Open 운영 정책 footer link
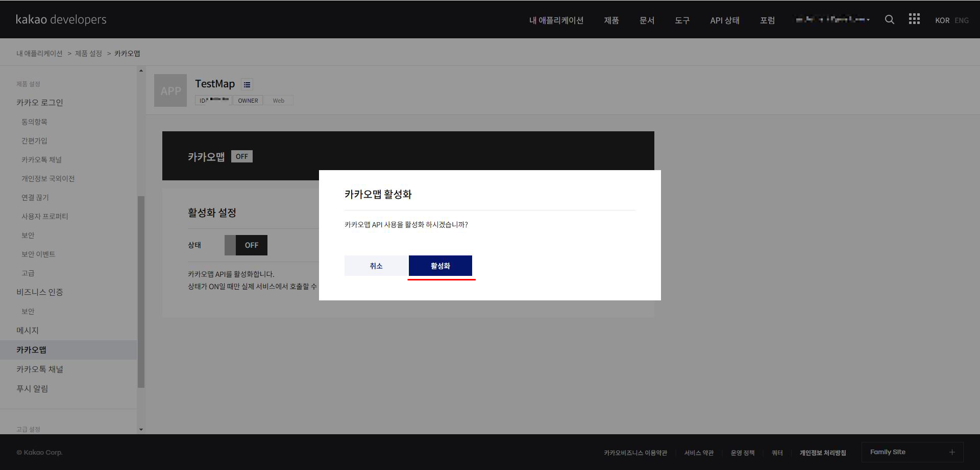The width and height of the screenshot is (980, 470). 743,453
